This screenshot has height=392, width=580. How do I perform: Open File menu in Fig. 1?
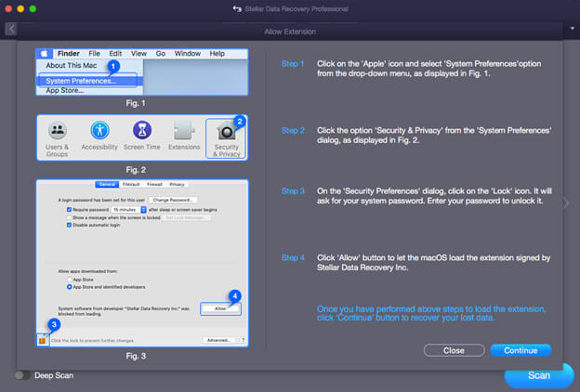[94, 54]
